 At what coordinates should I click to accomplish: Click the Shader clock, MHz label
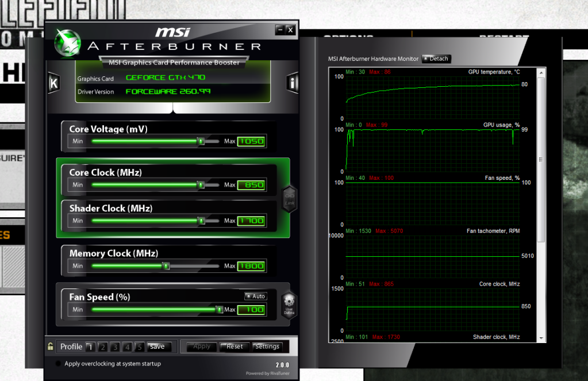point(496,337)
